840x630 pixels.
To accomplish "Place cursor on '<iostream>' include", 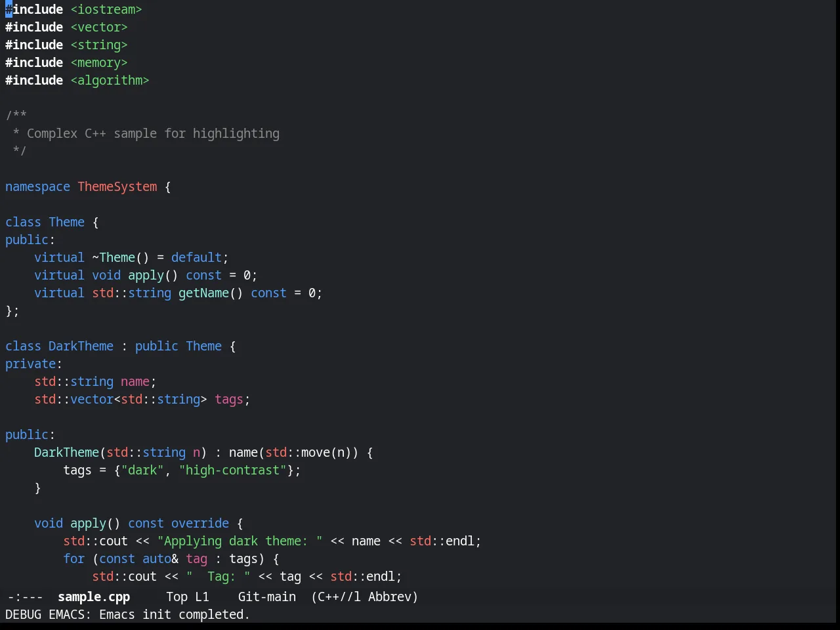I will click(106, 9).
